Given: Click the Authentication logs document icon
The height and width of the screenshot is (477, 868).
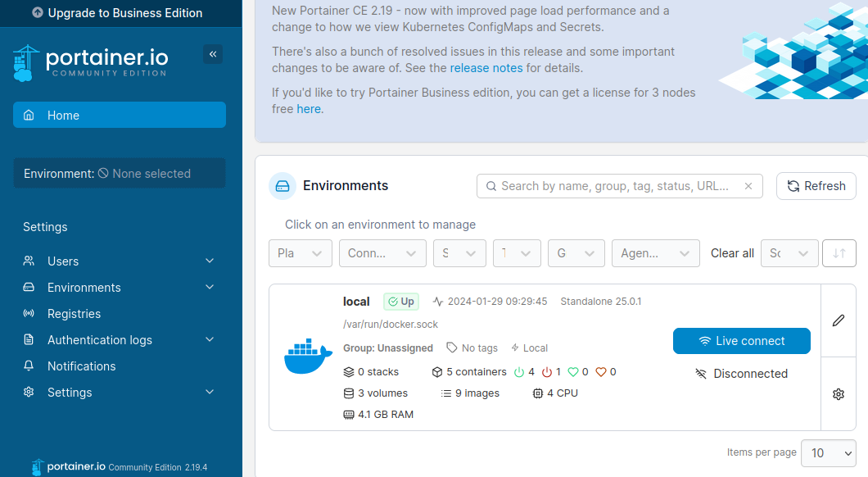Looking at the screenshot, I should 29,339.
